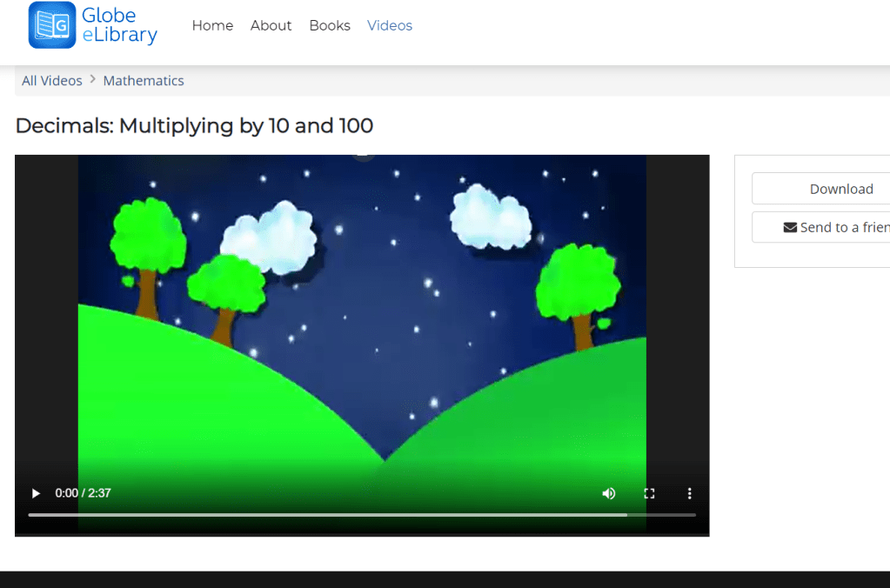Open the Books section
This screenshot has width=890, height=588.
coord(330,25)
